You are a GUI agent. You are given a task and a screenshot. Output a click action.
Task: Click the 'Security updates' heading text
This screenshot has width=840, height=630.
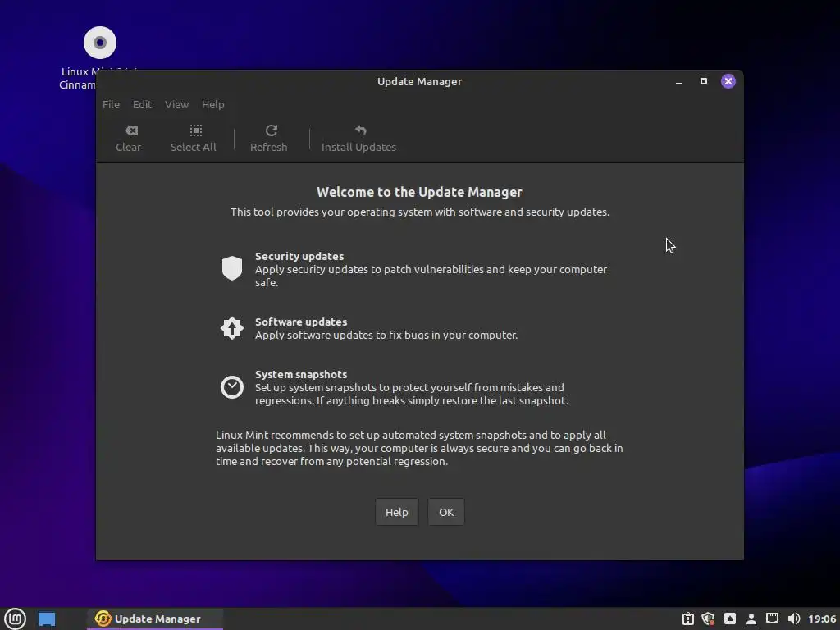point(299,256)
